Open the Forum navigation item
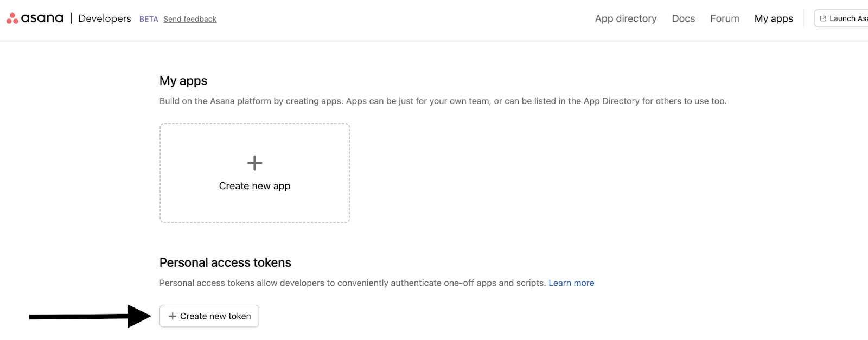This screenshot has width=868, height=340. pos(724,18)
